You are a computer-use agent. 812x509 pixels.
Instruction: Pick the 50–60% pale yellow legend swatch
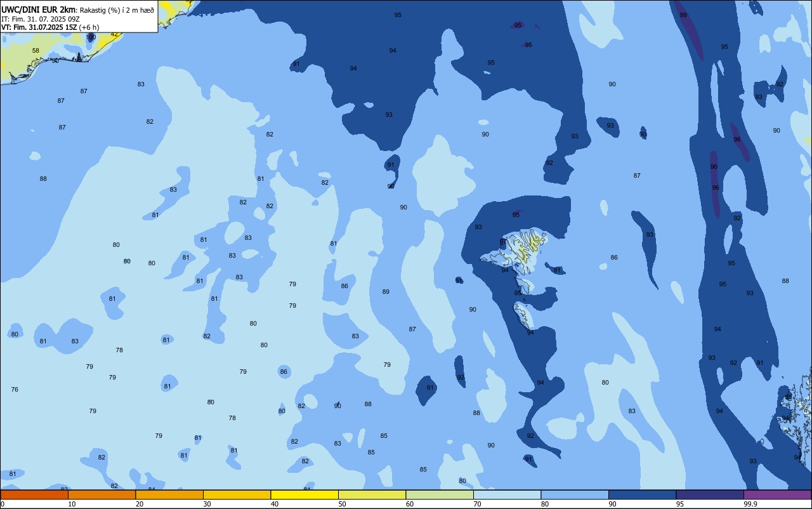click(x=372, y=494)
